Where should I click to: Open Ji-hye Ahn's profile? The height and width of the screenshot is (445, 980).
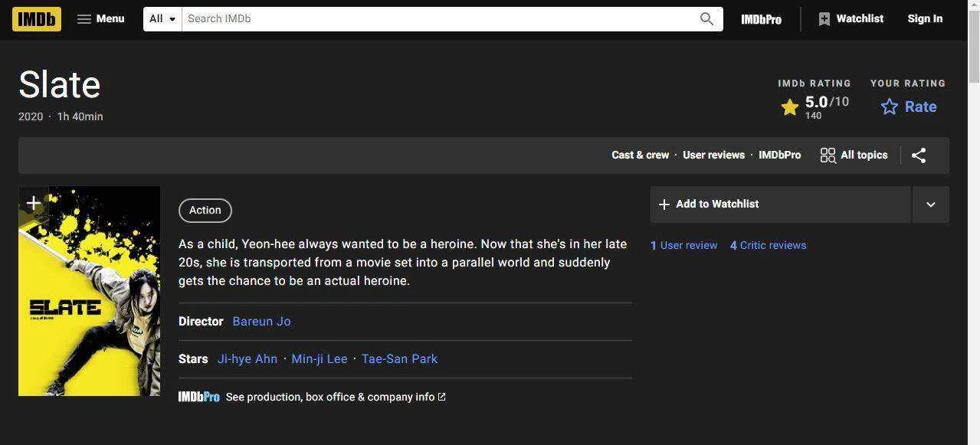(247, 359)
